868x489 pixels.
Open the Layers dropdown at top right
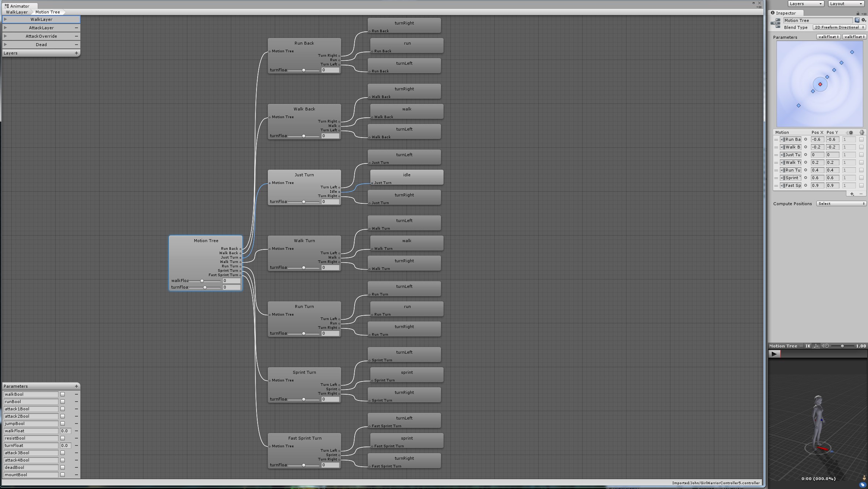[x=806, y=4]
